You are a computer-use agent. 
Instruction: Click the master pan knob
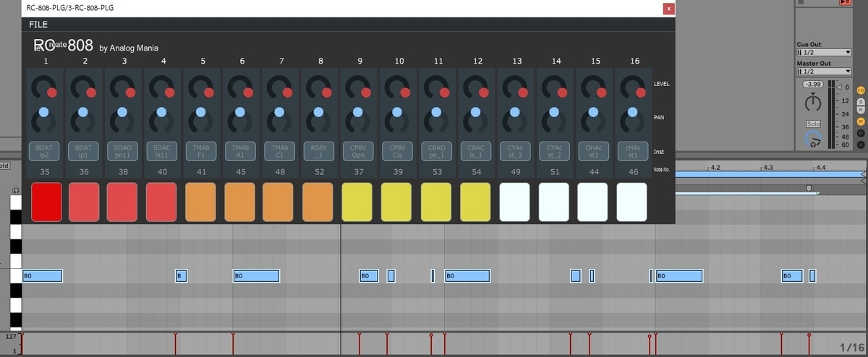pos(813,103)
